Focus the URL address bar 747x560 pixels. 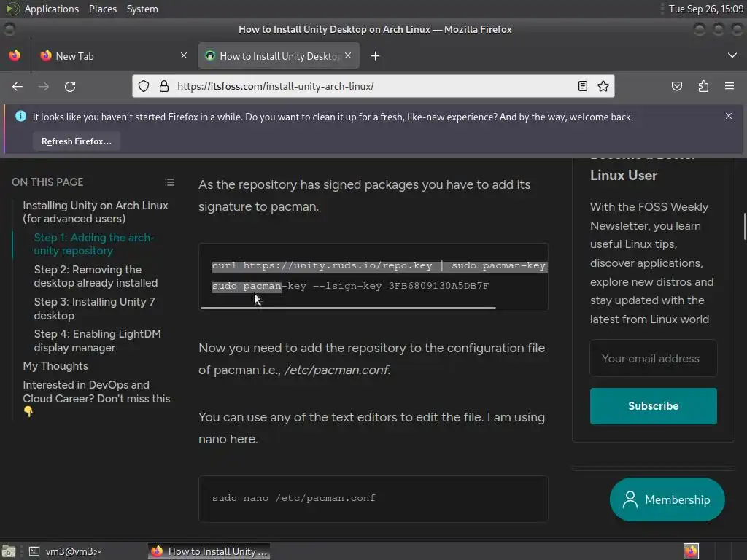371,86
